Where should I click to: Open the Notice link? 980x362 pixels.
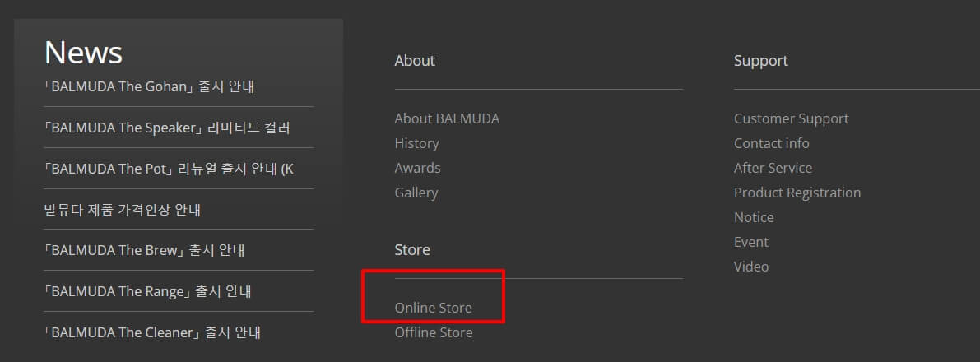point(754,217)
